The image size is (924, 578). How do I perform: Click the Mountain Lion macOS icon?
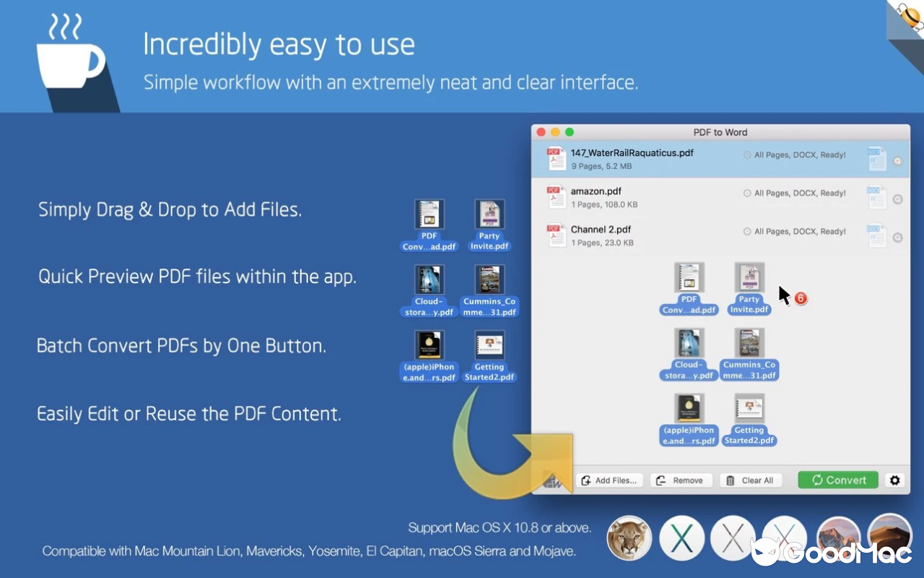click(629, 538)
